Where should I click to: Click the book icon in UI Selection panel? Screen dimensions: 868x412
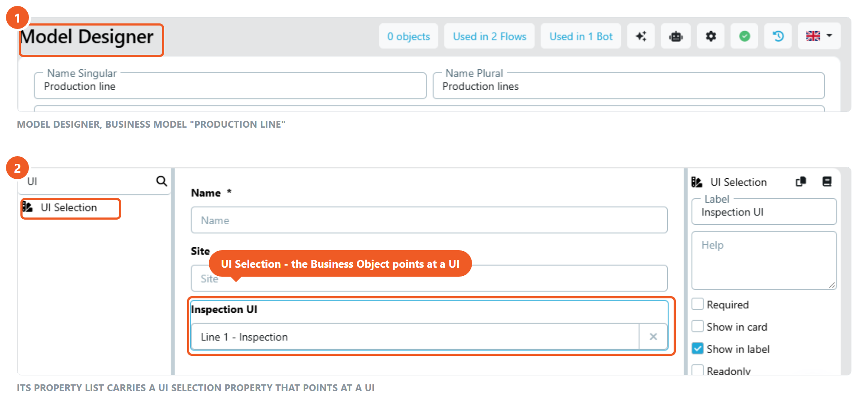[x=827, y=182]
